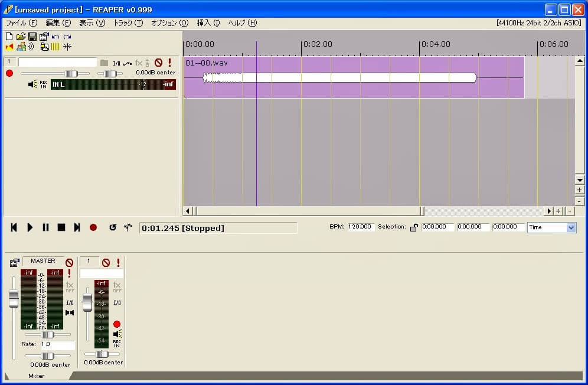The width and height of the screenshot is (588, 385).
Task: Open the ファイル (F) menu
Action: tap(21, 23)
